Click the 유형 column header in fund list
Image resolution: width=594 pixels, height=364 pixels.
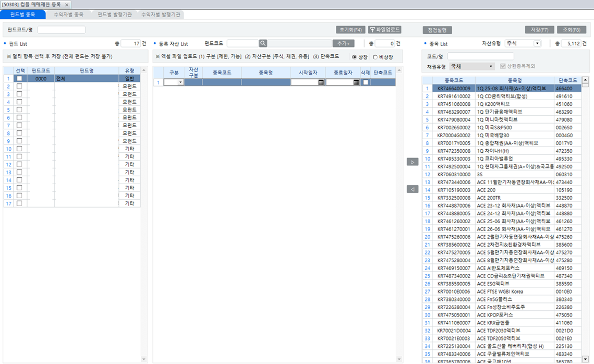(x=129, y=70)
